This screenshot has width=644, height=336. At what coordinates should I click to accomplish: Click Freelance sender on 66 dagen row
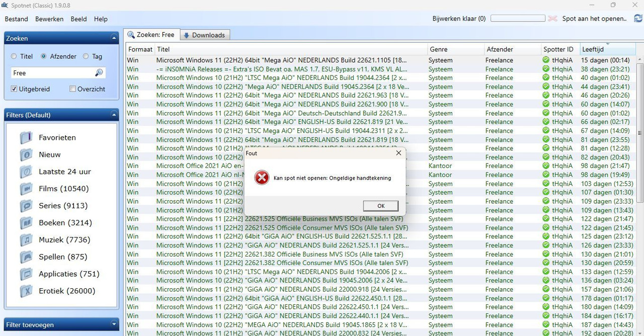(x=499, y=122)
